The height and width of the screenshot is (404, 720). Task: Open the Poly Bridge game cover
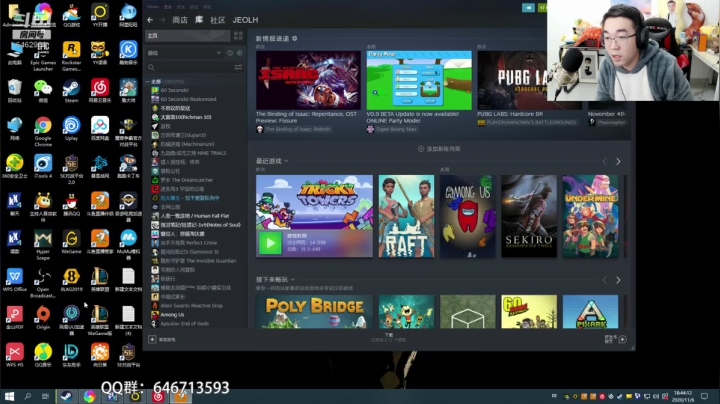[x=314, y=312]
